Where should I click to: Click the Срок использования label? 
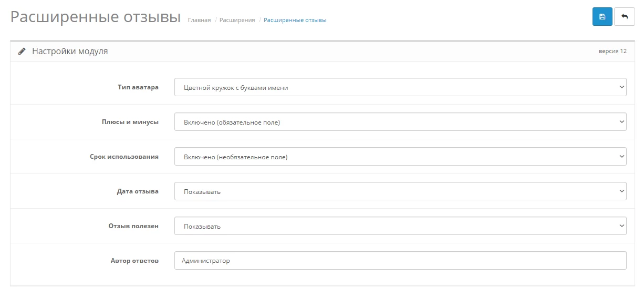click(x=124, y=157)
